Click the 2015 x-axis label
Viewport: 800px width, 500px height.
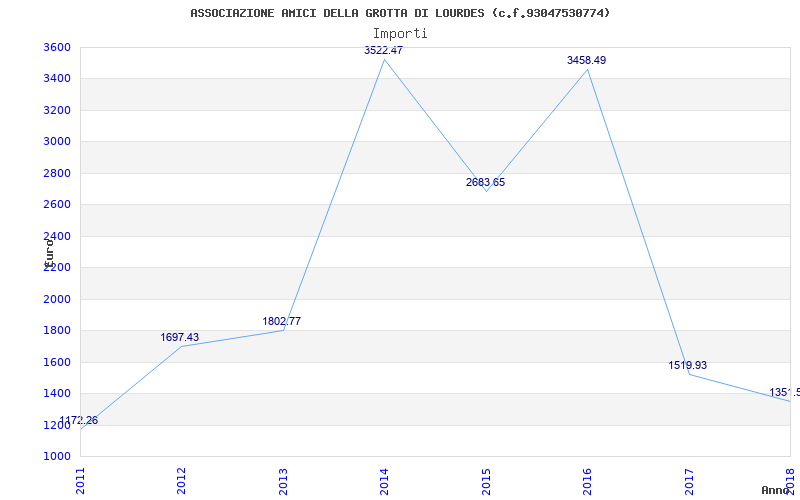pos(486,482)
